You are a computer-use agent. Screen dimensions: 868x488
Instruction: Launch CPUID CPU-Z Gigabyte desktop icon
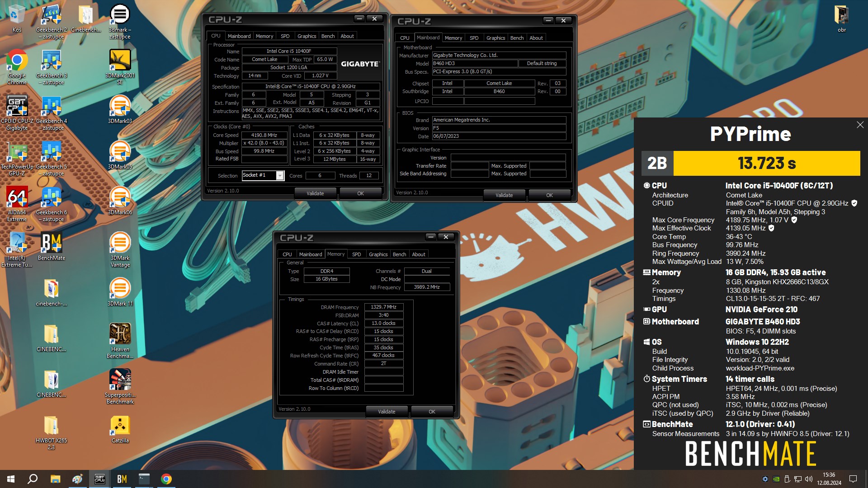17,113
